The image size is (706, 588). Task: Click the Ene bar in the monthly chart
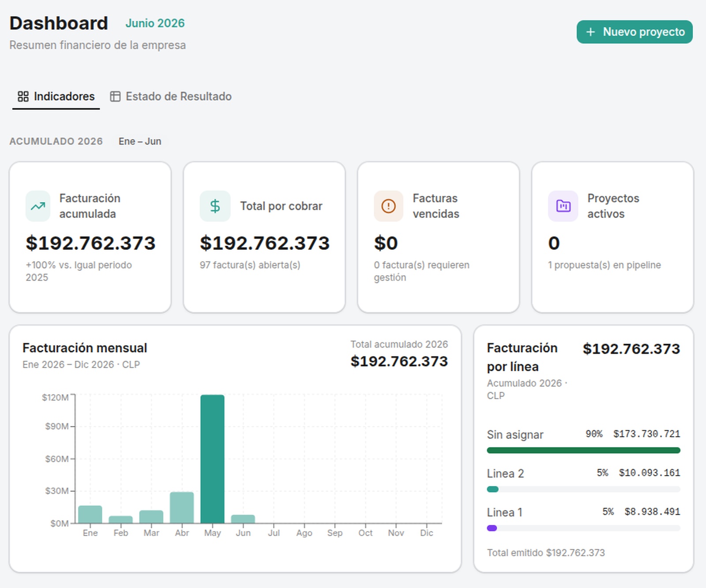[90, 514]
